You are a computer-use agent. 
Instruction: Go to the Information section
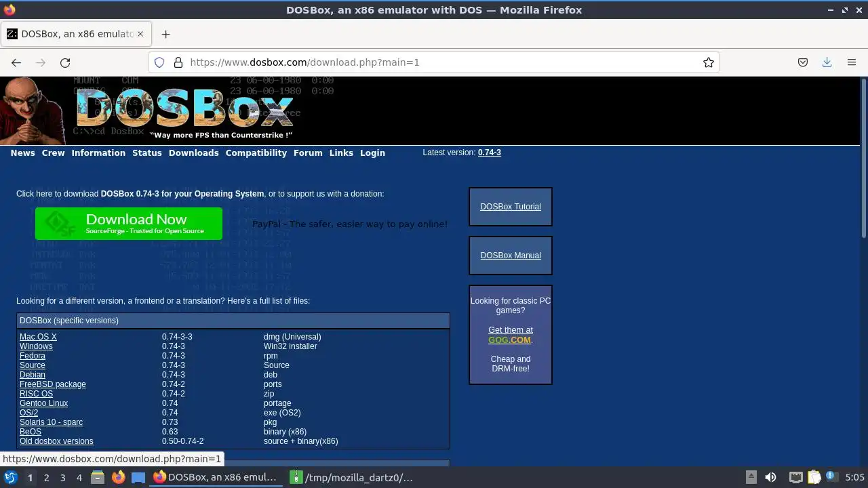pyautogui.click(x=98, y=153)
